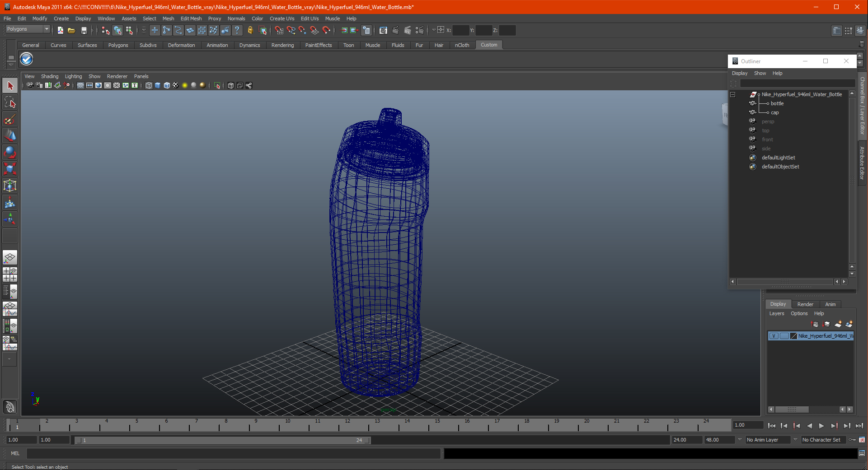Click the Open Scene folder icon

[x=71, y=30]
